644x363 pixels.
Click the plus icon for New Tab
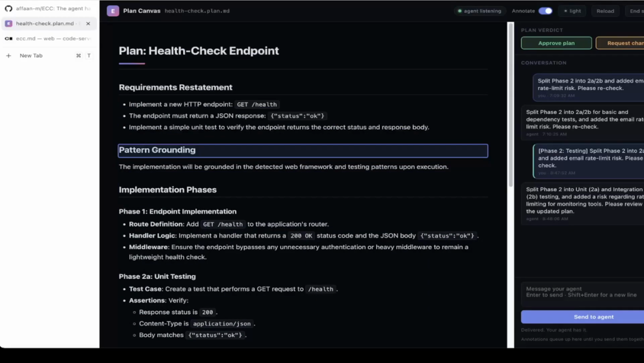8,56
